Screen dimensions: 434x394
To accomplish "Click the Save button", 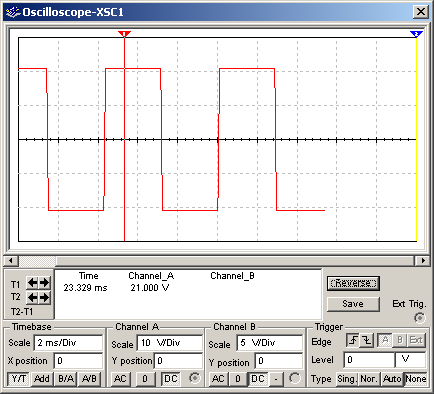I will click(x=353, y=304).
